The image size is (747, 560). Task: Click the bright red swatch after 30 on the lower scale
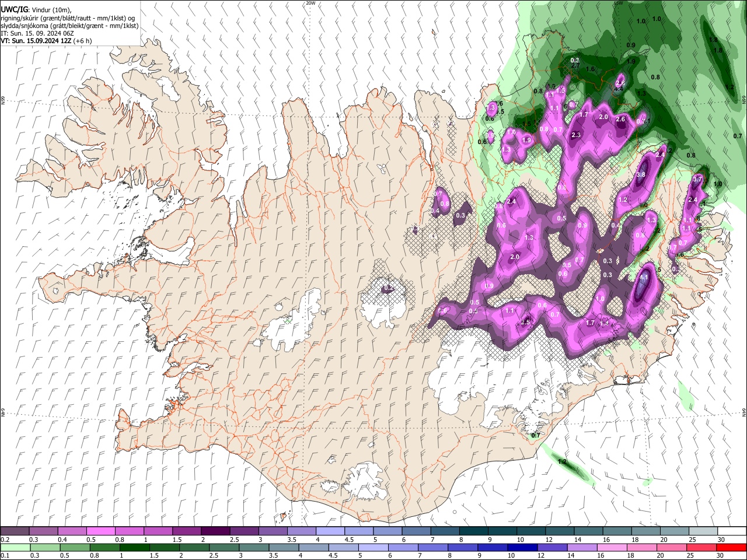[x=731, y=547]
